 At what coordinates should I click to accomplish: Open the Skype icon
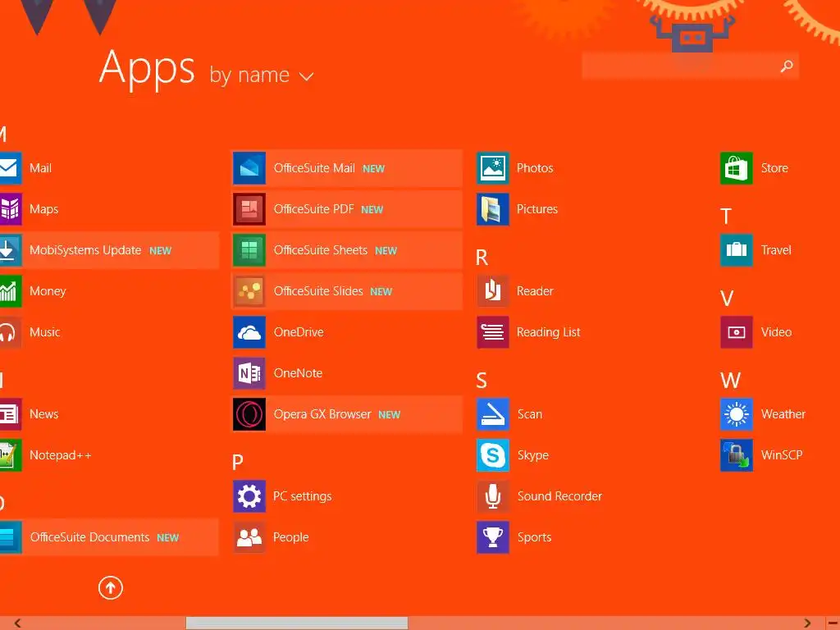[x=493, y=455]
